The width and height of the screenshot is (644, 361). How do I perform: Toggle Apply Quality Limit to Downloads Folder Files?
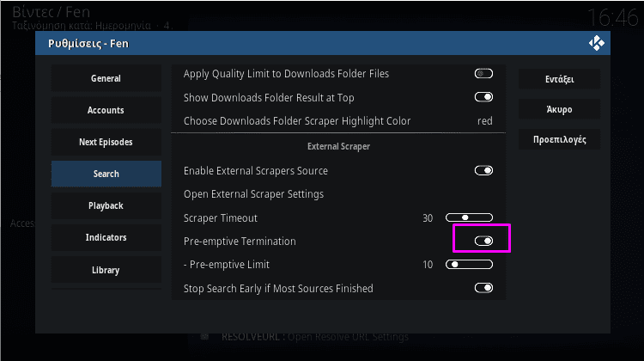[x=483, y=74]
